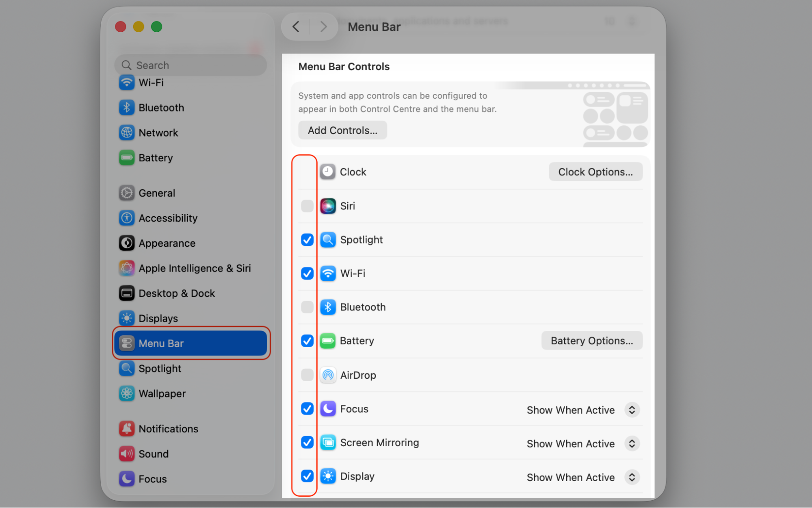812x508 pixels.
Task: Click the Search field in sidebar
Action: (191, 65)
